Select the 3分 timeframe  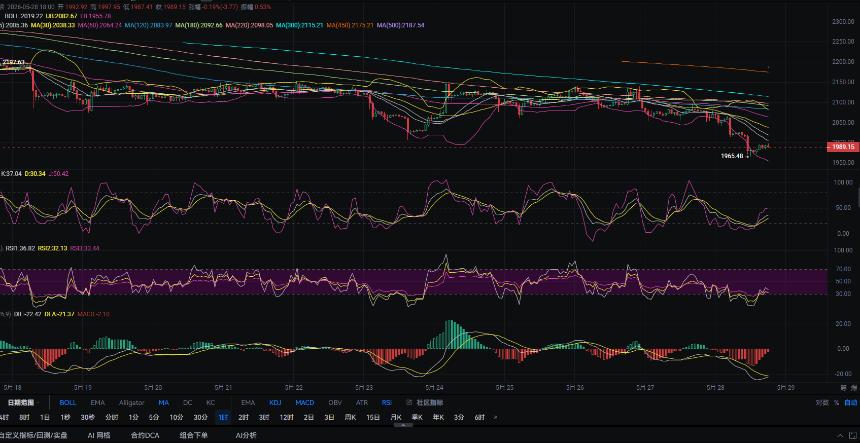(x=459, y=417)
